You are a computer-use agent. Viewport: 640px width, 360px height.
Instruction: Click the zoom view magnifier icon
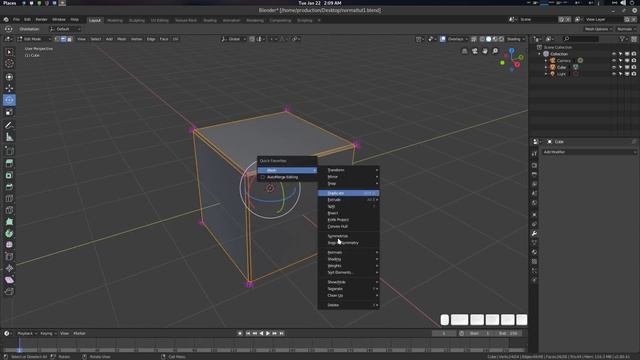pos(495,51)
